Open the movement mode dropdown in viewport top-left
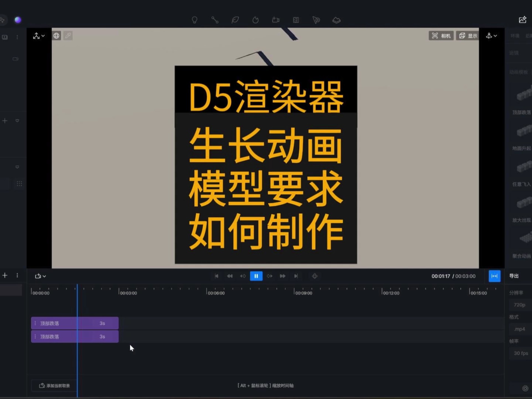Image resolution: width=532 pixels, height=399 pixels. pos(39,35)
